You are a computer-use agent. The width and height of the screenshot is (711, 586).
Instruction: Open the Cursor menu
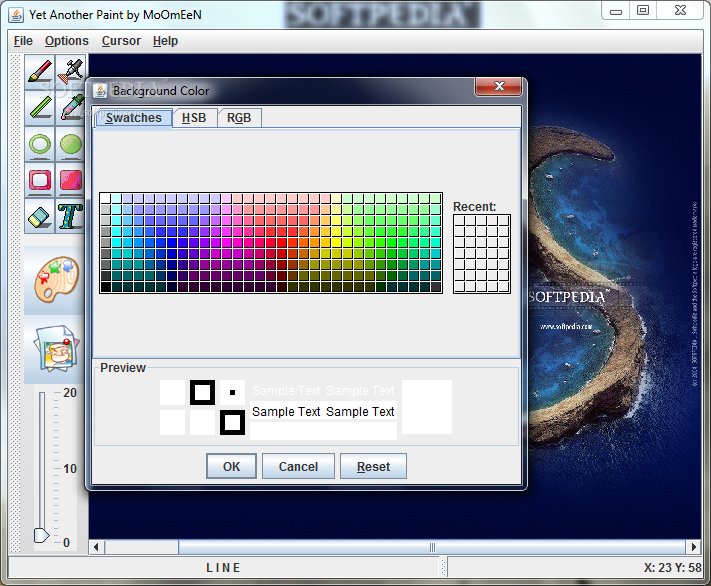pyautogui.click(x=121, y=41)
